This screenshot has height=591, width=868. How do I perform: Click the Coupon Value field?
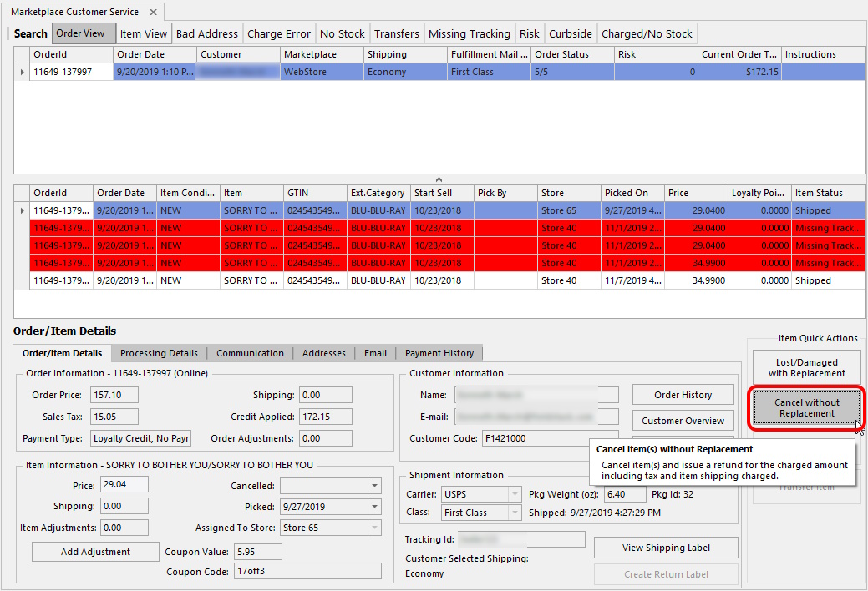point(258,552)
